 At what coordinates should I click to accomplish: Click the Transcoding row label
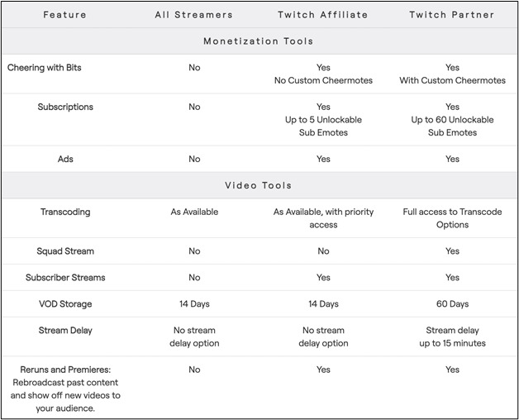tap(65, 212)
